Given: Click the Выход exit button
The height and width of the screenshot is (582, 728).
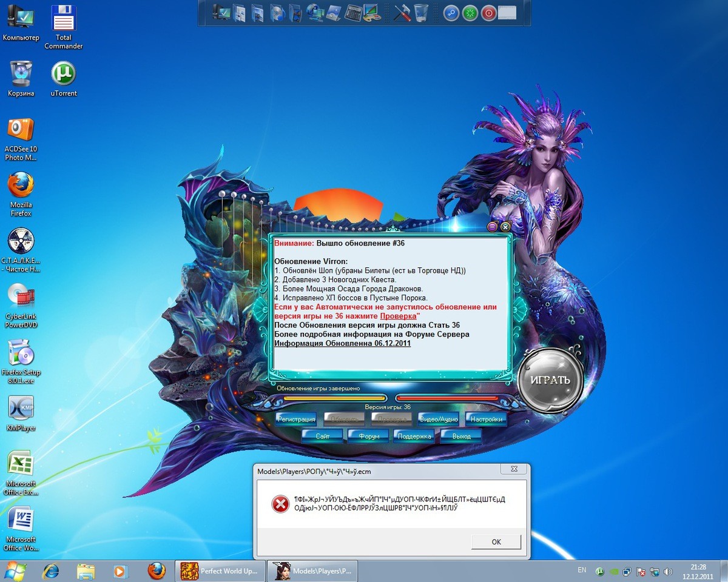Looking at the screenshot, I should pos(461,436).
